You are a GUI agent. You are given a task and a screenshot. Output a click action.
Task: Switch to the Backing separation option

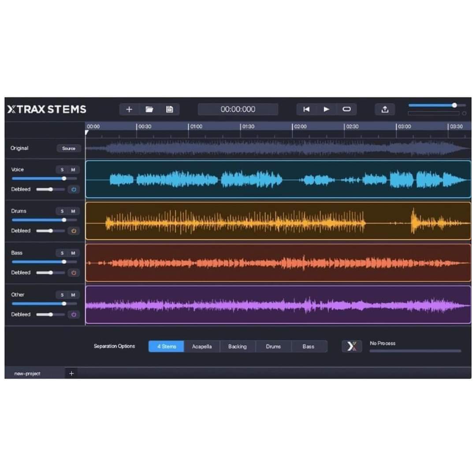pos(237,346)
